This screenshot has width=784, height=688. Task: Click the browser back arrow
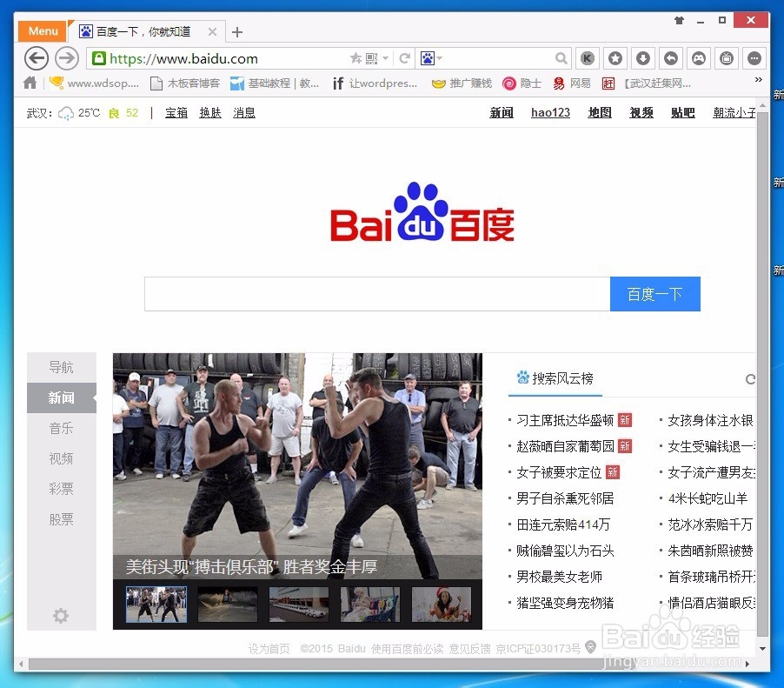pos(37,58)
